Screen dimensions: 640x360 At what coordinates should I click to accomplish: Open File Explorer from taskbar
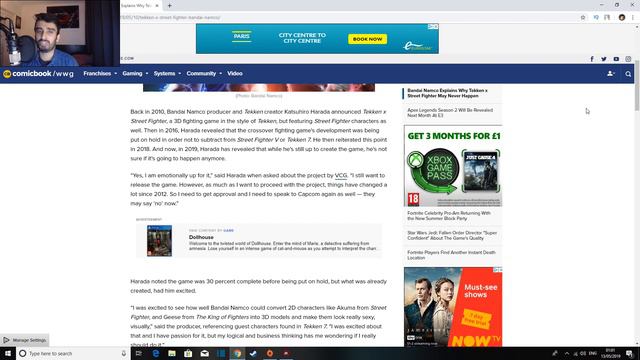(x=172, y=353)
